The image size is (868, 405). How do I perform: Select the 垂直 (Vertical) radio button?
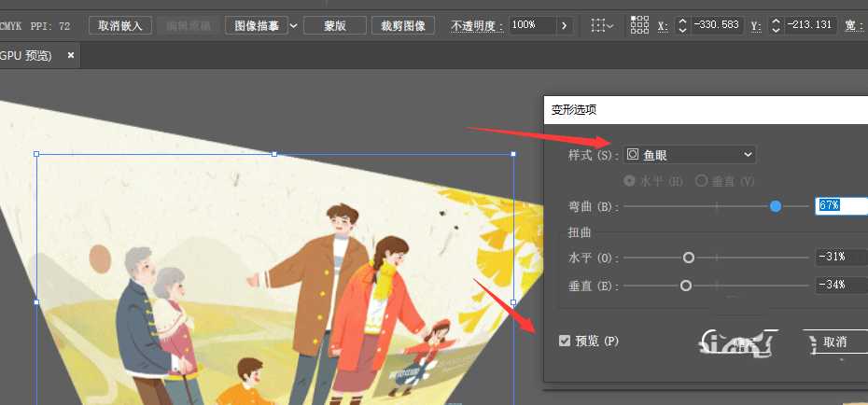702,180
